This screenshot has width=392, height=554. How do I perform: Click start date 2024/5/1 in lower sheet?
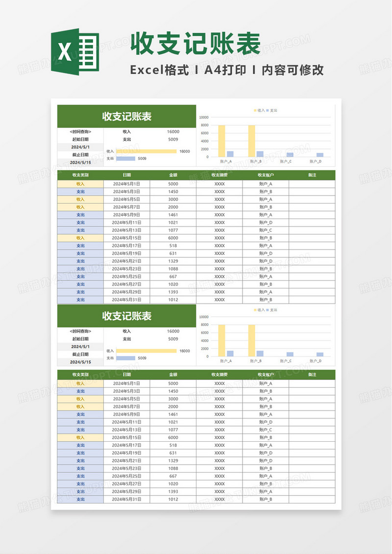[x=80, y=347]
